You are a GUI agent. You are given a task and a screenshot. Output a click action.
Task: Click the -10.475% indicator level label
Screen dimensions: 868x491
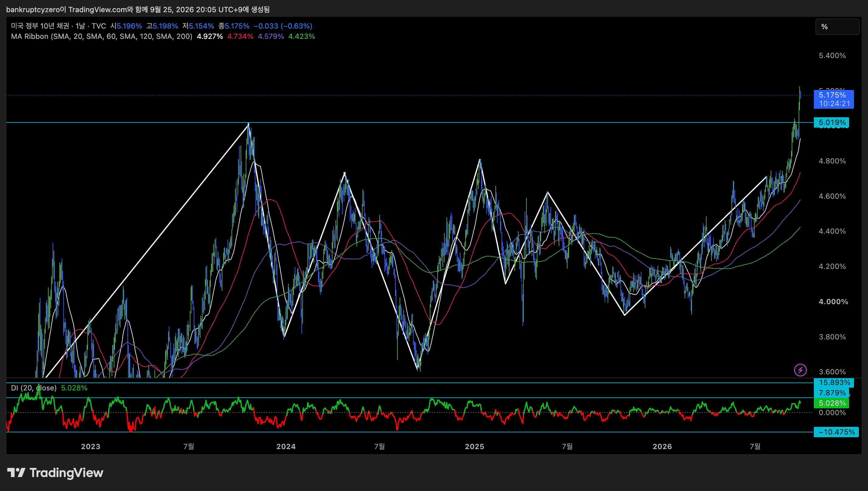click(x=836, y=432)
